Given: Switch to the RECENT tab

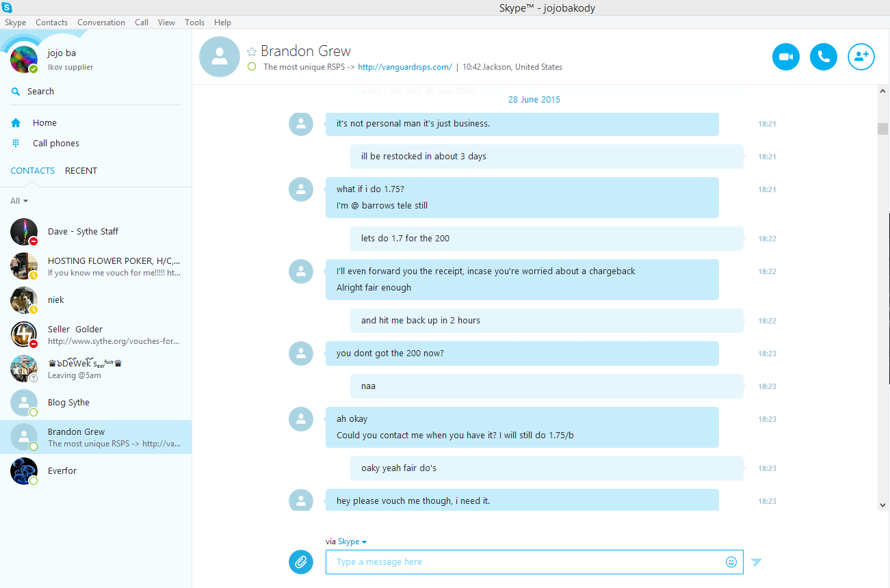Looking at the screenshot, I should coord(81,171).
